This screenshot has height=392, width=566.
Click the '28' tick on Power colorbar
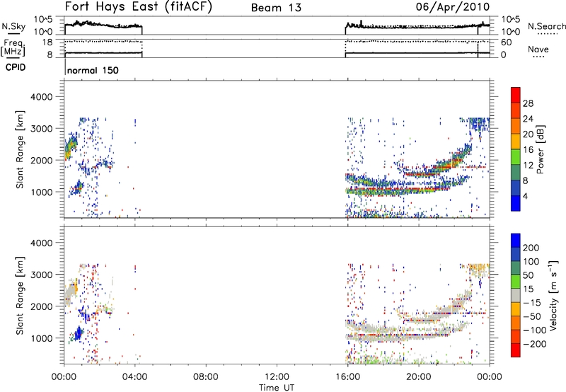pos(528,103)
